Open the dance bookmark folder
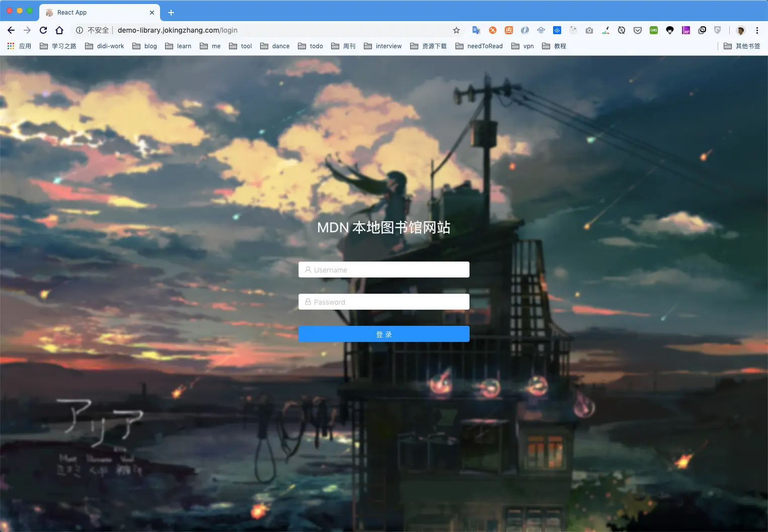This screenshot has height=532, width=768. click(275, 46)
